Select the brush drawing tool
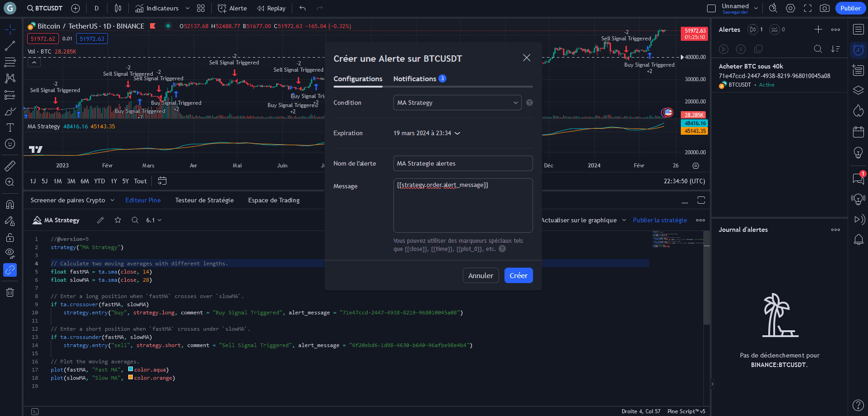The image size is (868, 416). 10,111
